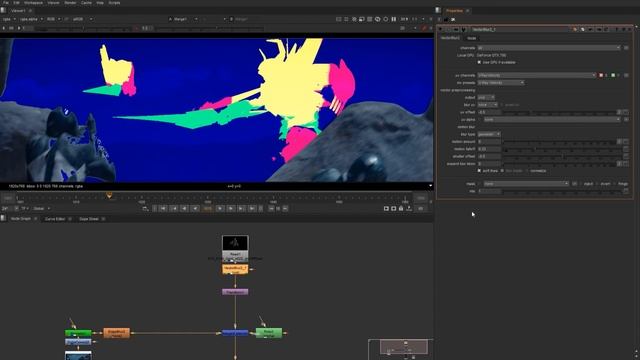Open the blur type dropdown
The height and width of the screenshot is (360, 640).
489,134
